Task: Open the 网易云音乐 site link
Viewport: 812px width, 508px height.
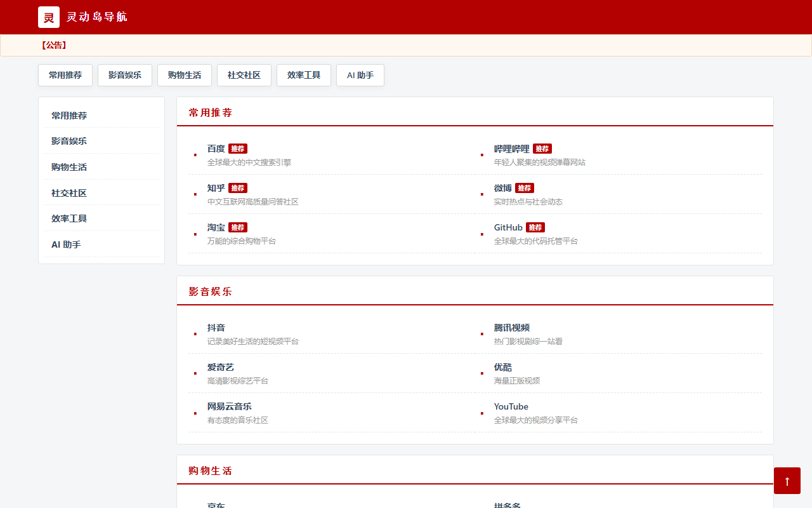Action: (x=230, y=406)
